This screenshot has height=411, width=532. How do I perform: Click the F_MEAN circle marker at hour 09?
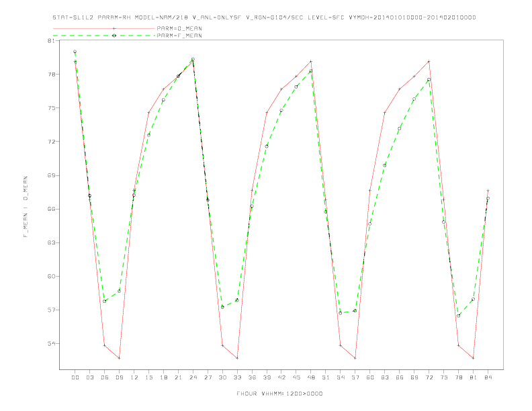click(119, 291)
